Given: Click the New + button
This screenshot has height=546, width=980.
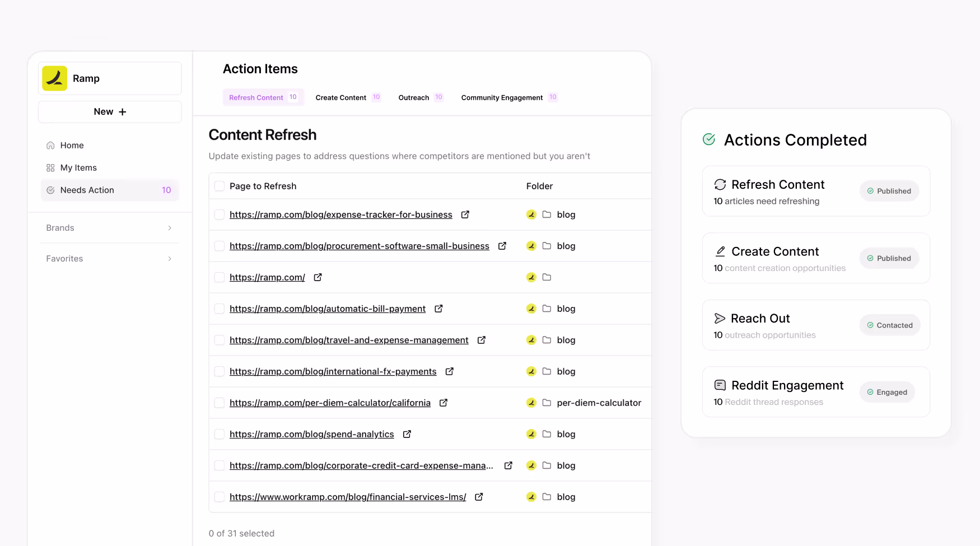Looking at the screenshot, I should click(x=110, y=112).
